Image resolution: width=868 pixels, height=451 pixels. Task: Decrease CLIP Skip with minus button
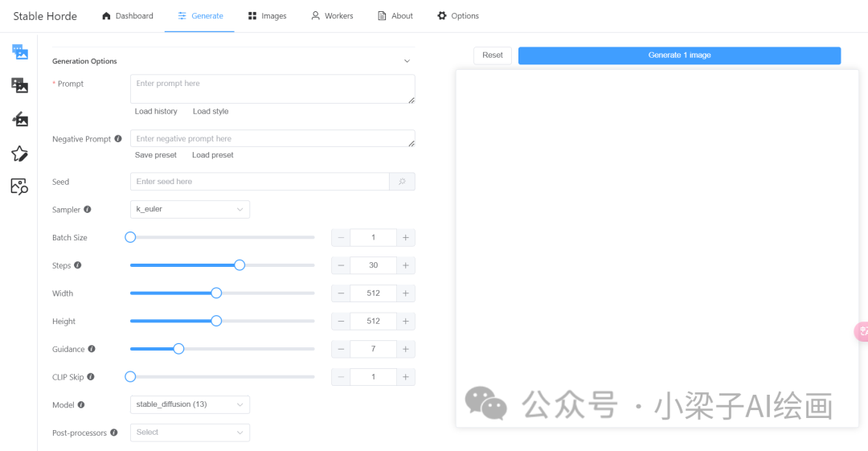[341, 377]
